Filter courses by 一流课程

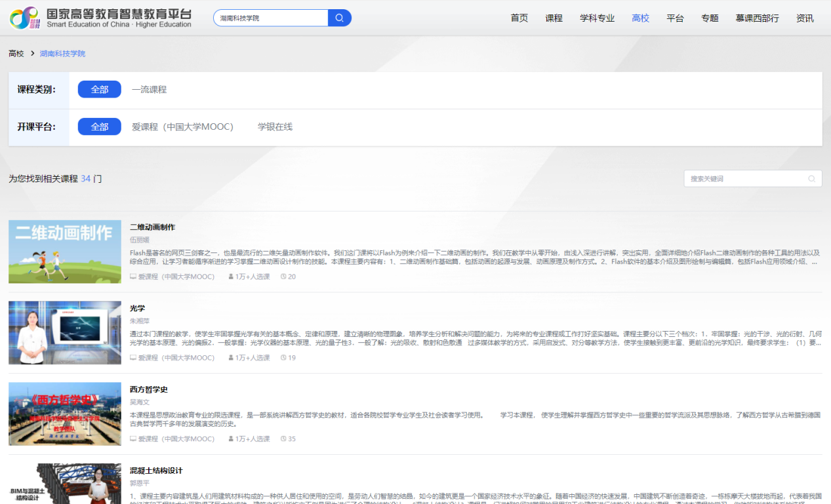click(x=149, y=89)
